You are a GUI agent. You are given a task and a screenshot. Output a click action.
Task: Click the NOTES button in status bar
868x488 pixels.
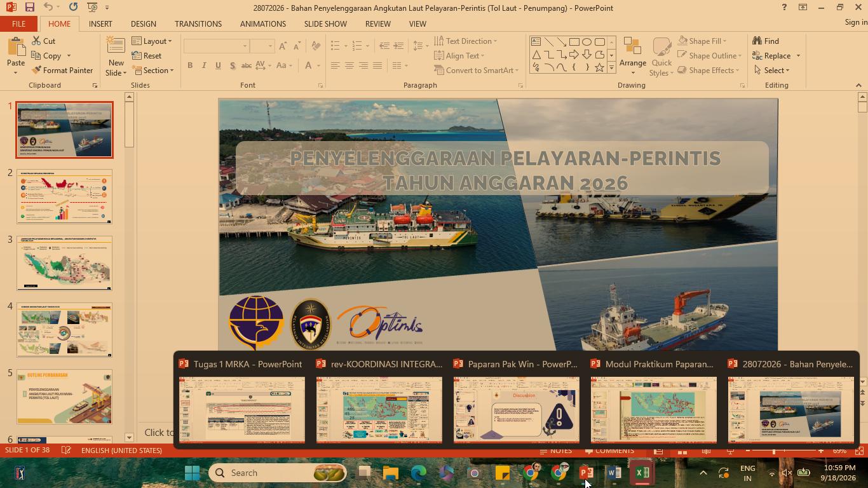pyautogui.click(x=555, y=451)
